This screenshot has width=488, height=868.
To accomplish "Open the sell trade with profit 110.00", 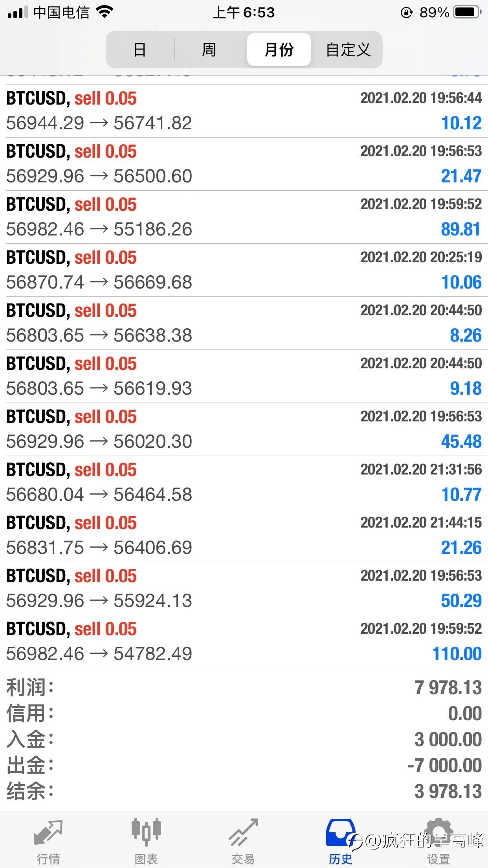I will (x=244, y=642).
